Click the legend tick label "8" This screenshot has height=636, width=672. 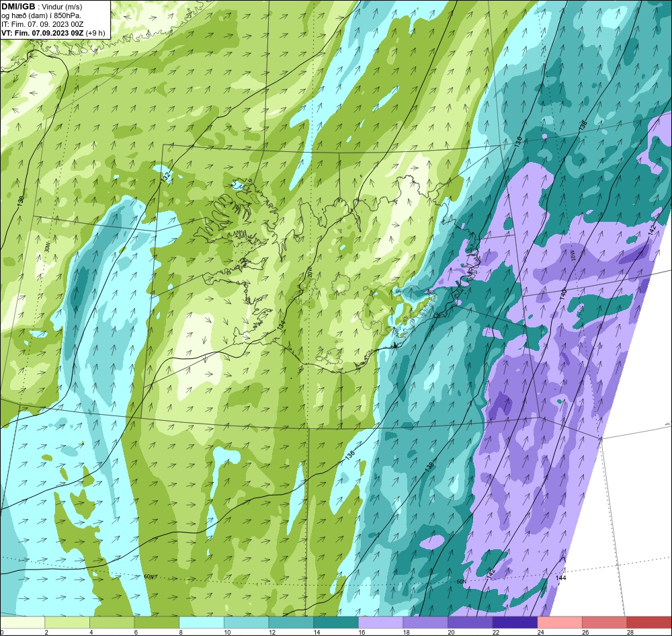click(x=180, y=632)
